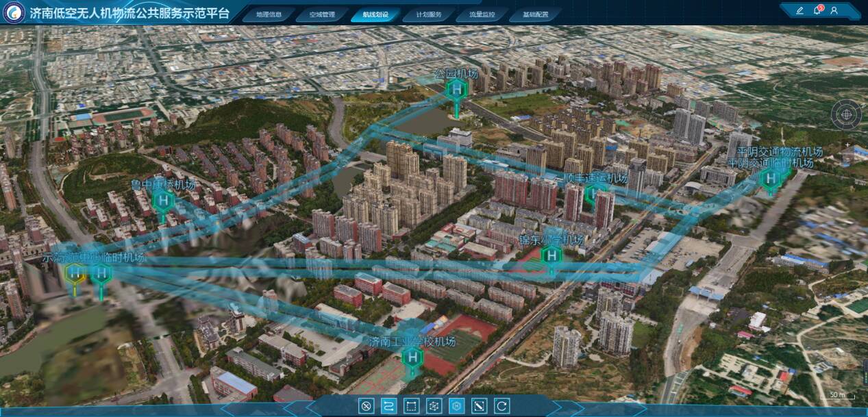
Task: Switch to the 空域管理 tab
Action: click(322, 14)
